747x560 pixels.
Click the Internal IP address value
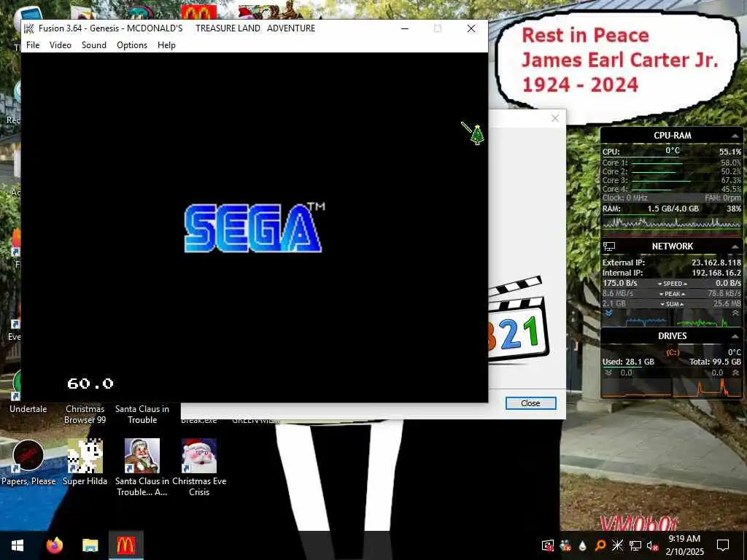click(x=716, y=273)
